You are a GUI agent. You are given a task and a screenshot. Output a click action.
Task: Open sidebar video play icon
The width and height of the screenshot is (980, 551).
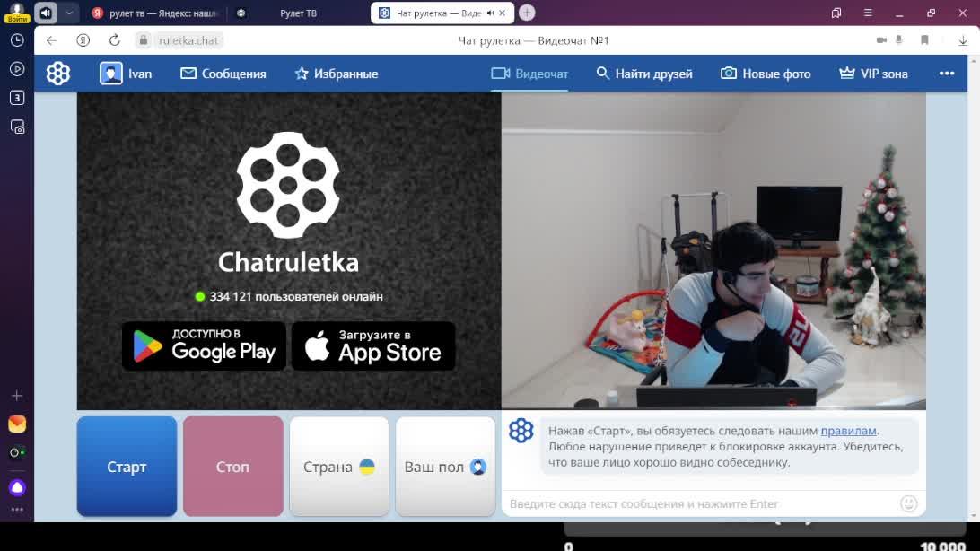tap(17, 69)
